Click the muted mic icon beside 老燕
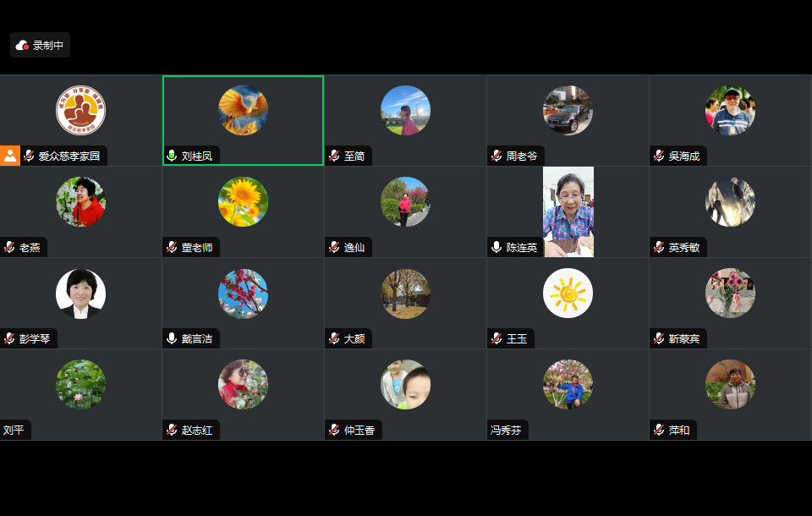This screenshot has height=516, width=812. click(9, 247)
